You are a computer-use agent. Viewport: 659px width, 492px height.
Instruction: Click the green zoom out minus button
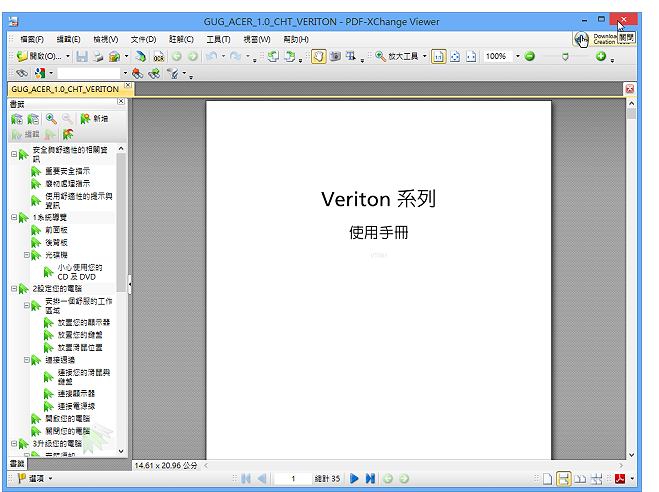(x=530, y=56)
